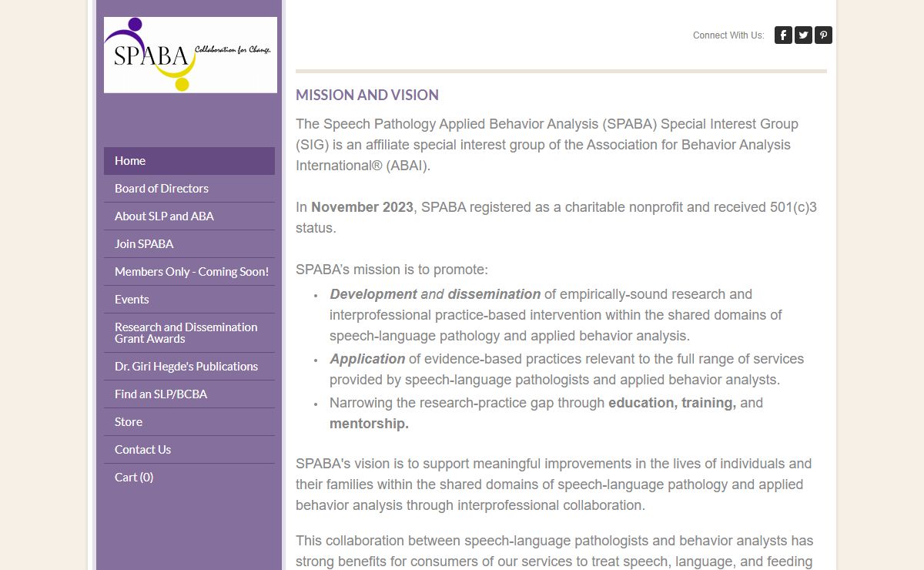Click the bold 'mentorship.' word
This screenshot has height=570, width=924.
369,424
